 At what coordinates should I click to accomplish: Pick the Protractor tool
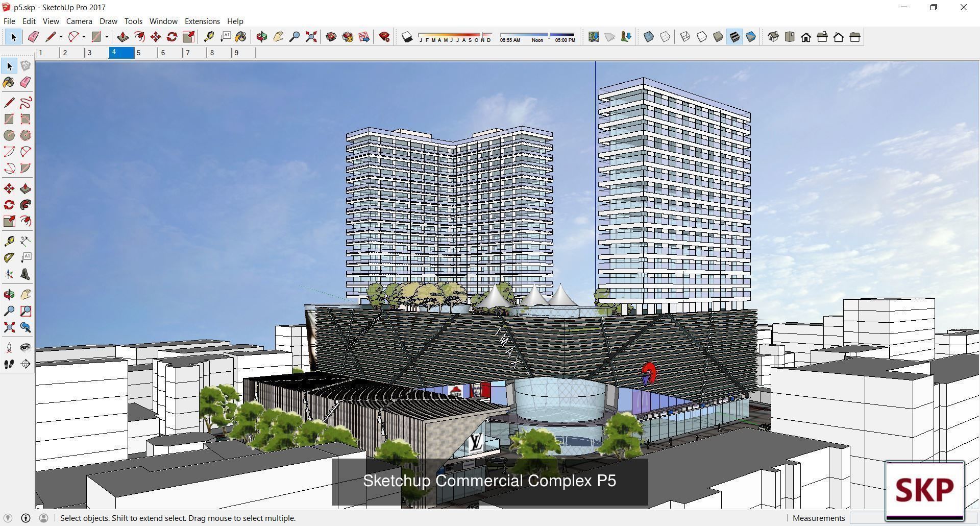(x=9, y=257)
